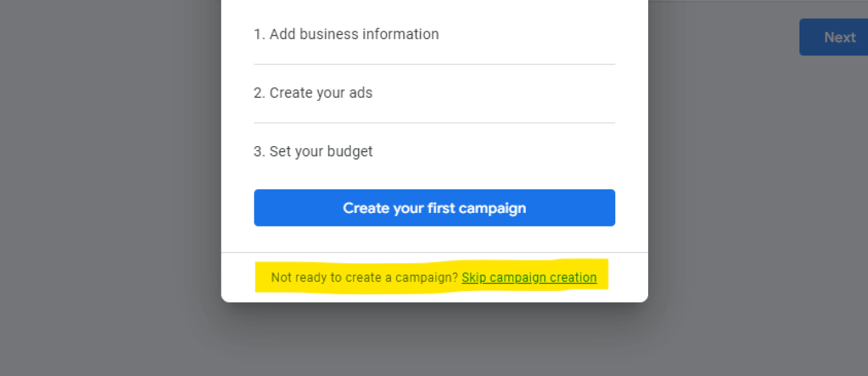Click the Create your first campaign button
The height and width of the screenshot is (376, 868).
434,208
